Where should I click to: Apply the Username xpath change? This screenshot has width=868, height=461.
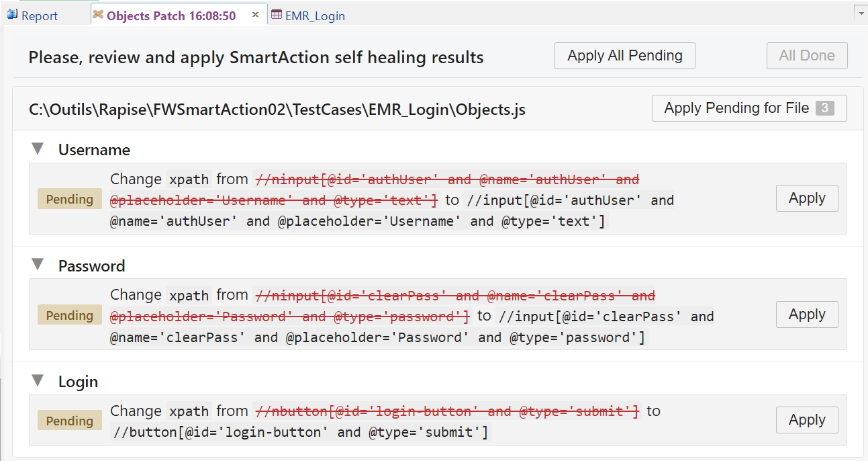807,198
